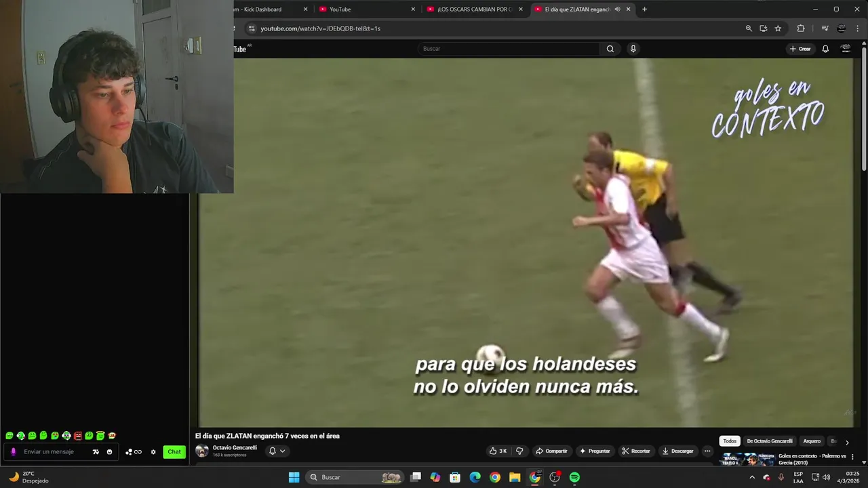Image resolution: width=868 pixels, height=488 pixels.
Task: Open the subscription bell notification dropdown
Action: pyautogui.click(x=277, y=451)
